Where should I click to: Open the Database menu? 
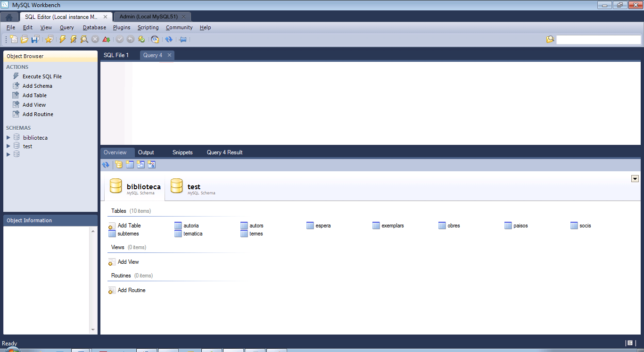[x=94, y=27]
